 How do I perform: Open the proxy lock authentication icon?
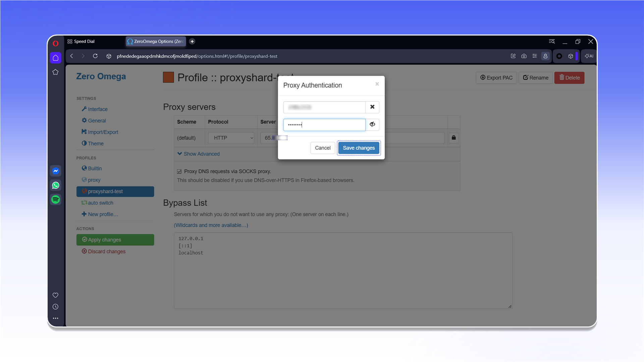[x=453, y=137]
